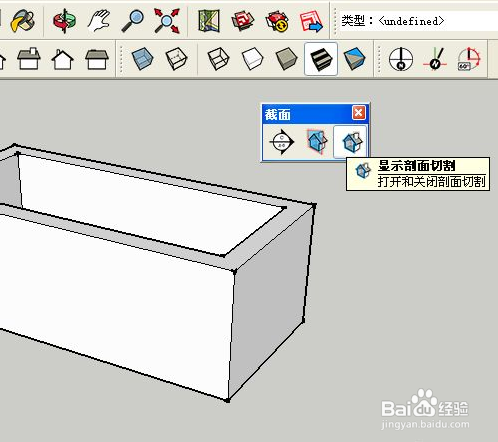The width and height of the screenshot is (498, 442).
Task: Close the 截面 floating toolbar
Action: click(x=359, y=113)
